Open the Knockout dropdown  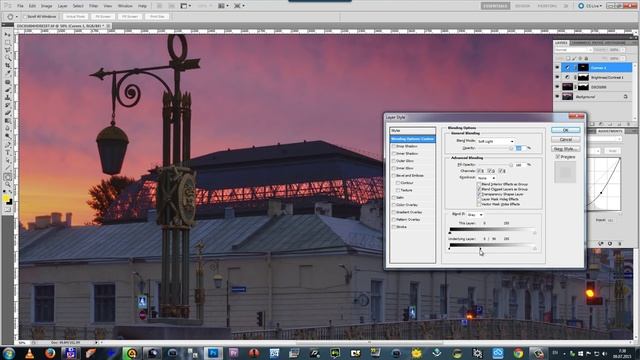[487, 178]
